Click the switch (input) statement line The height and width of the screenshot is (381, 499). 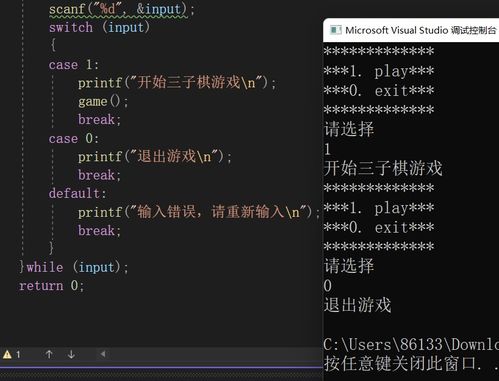(99, 27)
